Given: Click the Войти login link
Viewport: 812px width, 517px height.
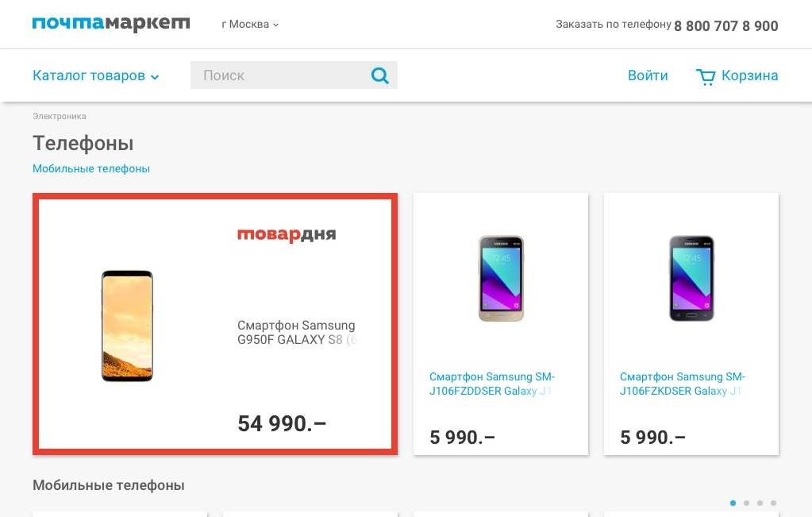Looking at the screenshot, I should click(648, 76).
